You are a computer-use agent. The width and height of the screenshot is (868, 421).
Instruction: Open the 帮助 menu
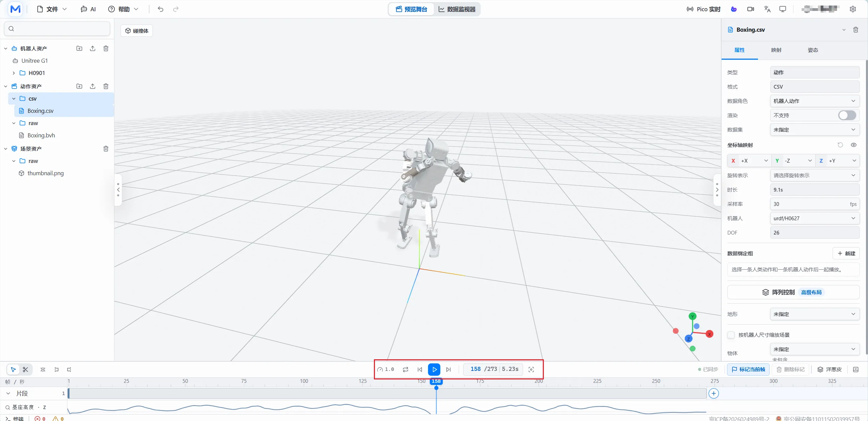click(123, 9)
